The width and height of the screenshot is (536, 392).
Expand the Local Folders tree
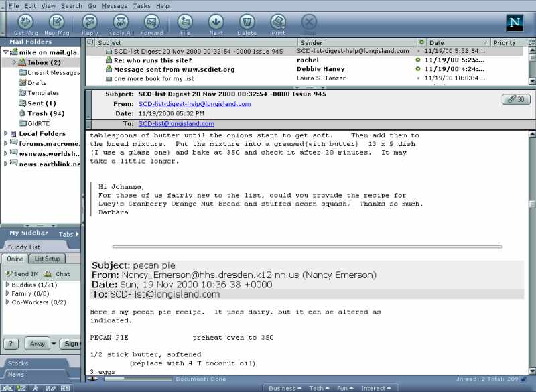(x=6, y=134)
